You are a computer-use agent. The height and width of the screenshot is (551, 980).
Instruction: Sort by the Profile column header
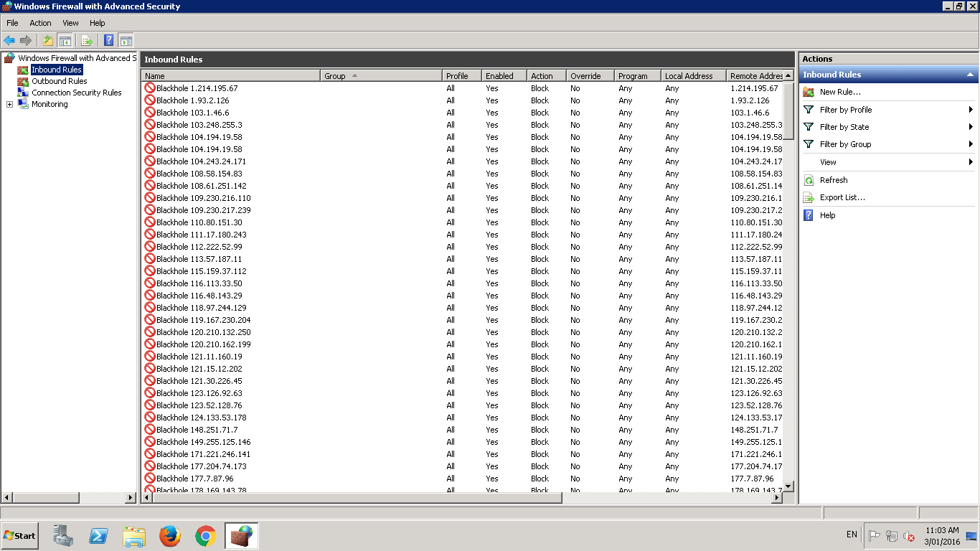tap(461, 75)
